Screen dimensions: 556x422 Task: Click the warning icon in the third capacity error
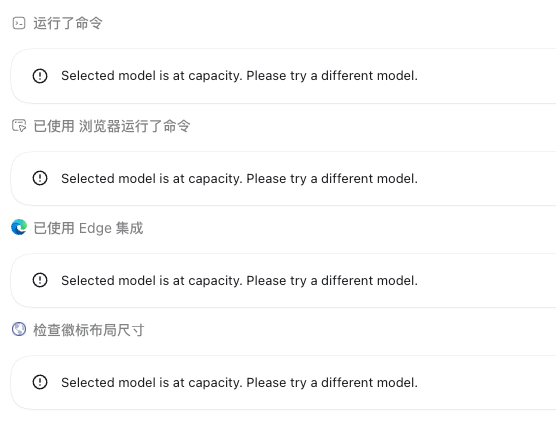point(40,280)
